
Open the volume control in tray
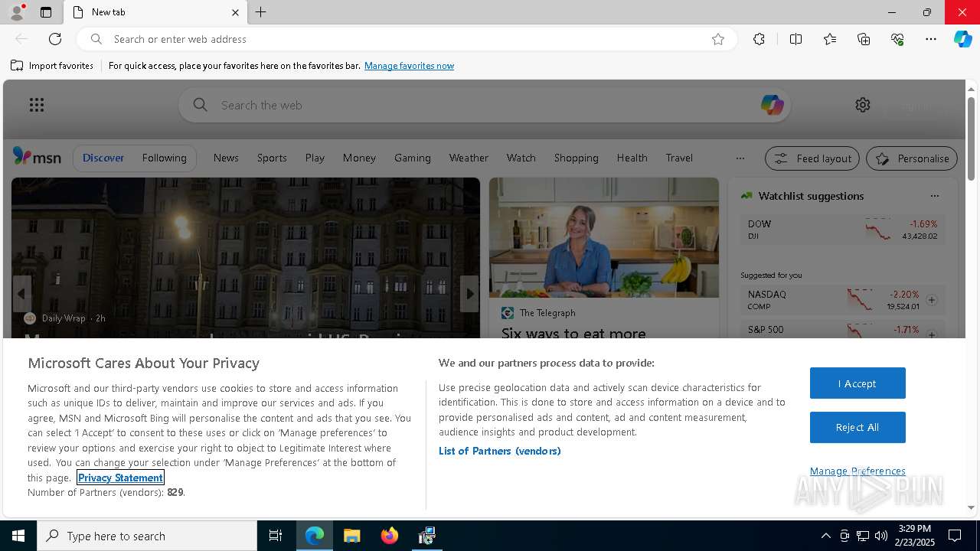coord(881,536)
